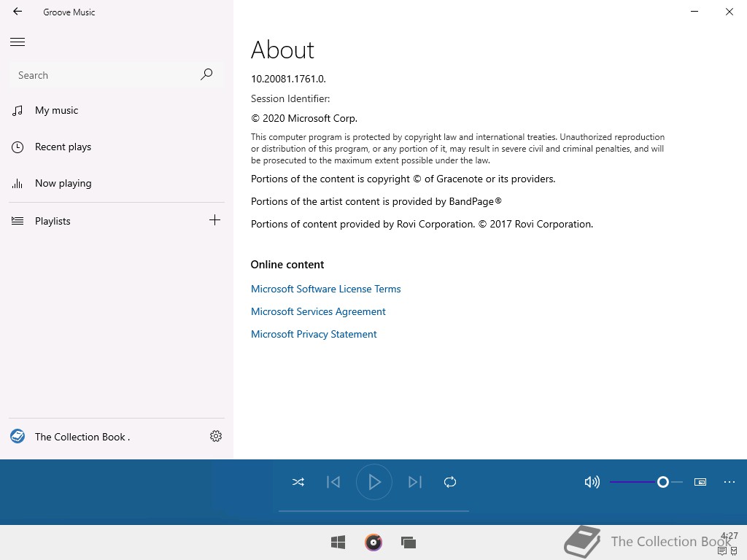Minimize the Groove Music window
The image size is (747, 560).
[694, 12]
